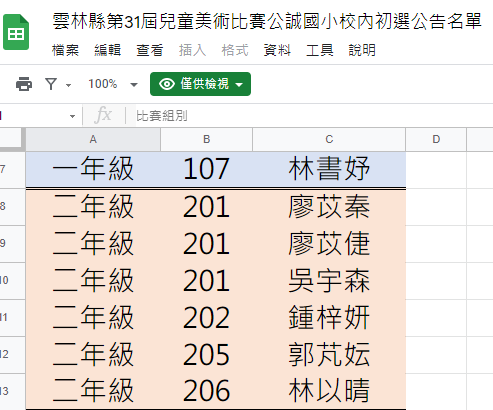
Task: Open the name box dropdown arrow
Action: coord(72,116)
